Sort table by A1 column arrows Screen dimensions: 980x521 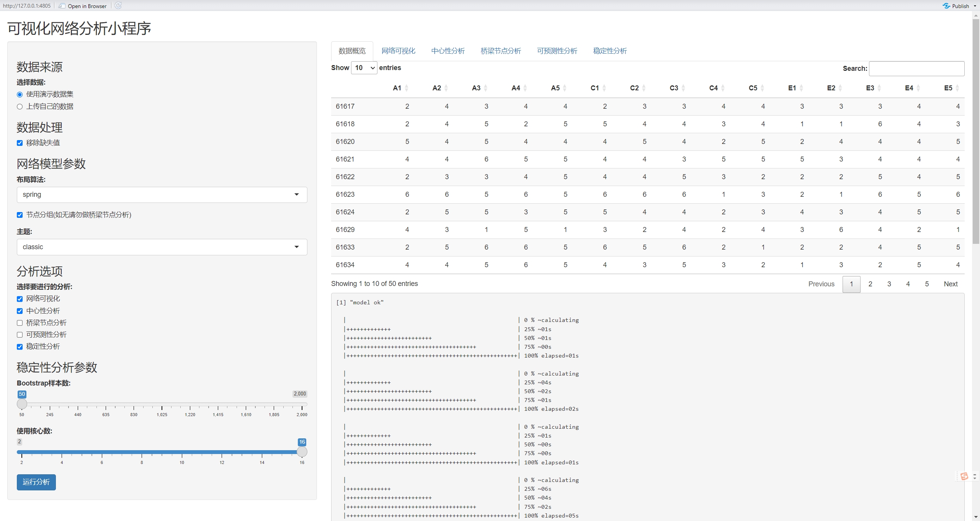click(407, 88)
